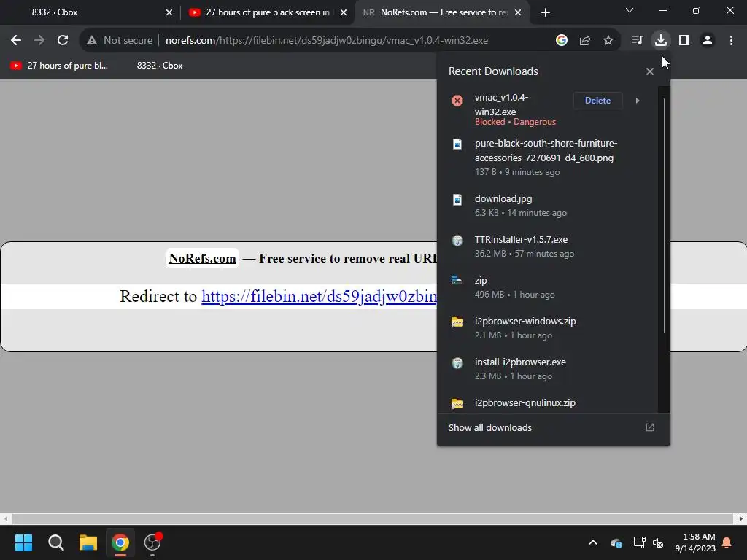
Task: Follow the filebin.net redirect link
Action: tap(320, 296)
